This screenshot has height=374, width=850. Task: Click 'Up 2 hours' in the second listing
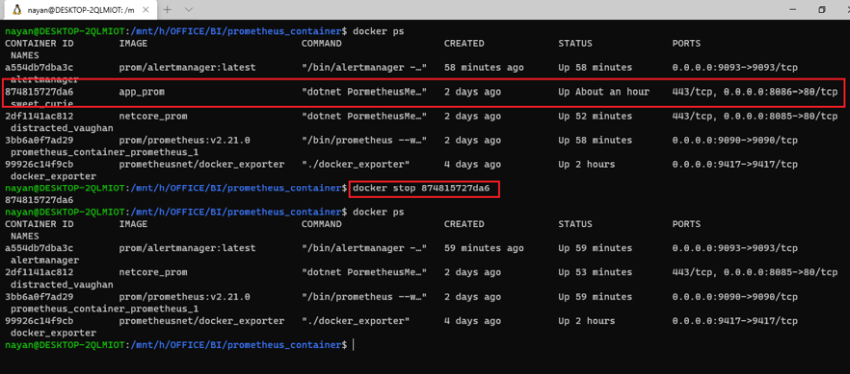587,321
